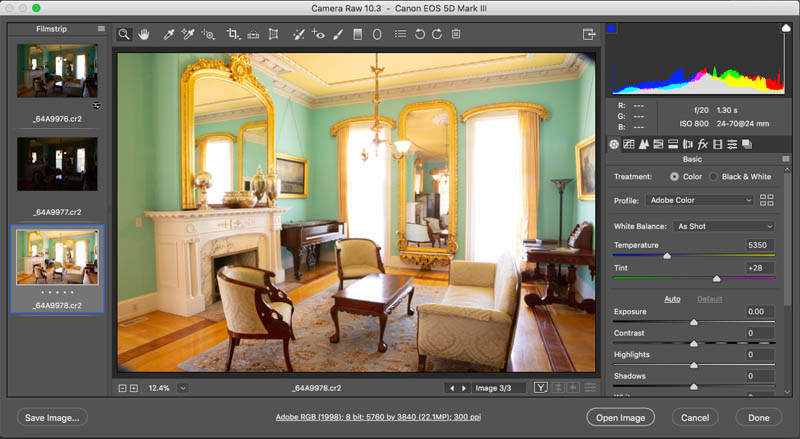The width and height of the screenshot is (800, 439).
Task: Open the zoom level 12.4% dropdown
Action: pos(183,388)
